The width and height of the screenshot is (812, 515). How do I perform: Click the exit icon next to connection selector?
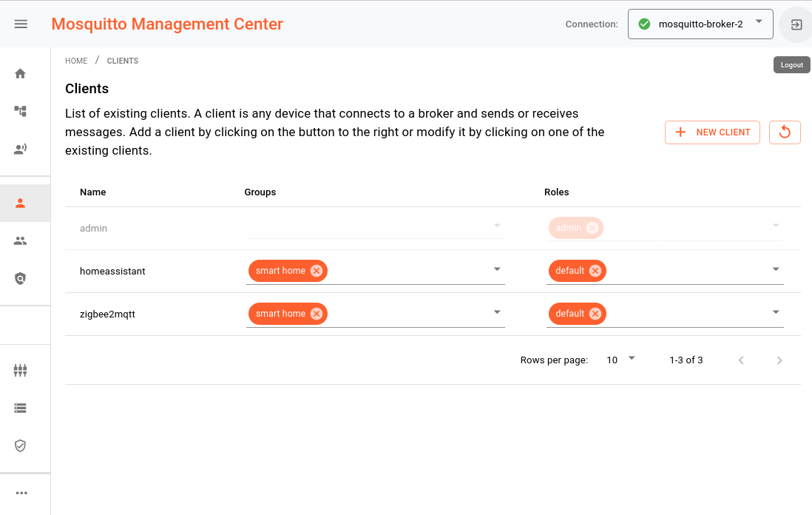point(796,24)
